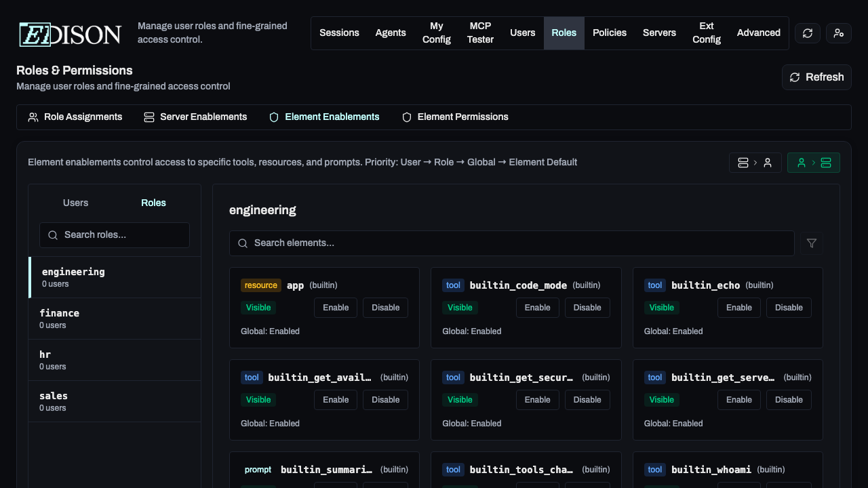Click the Refresh button with icon

tap(816, 77)
